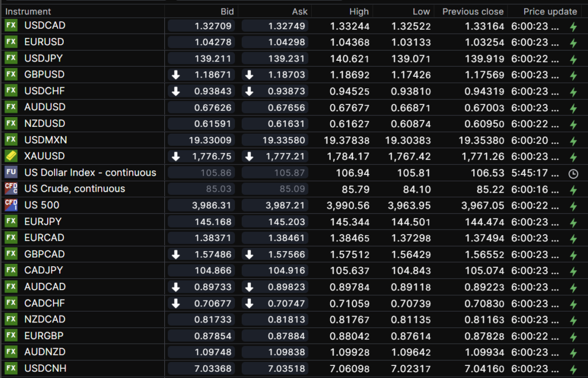Click the green lightning icon in EURUSD row
This screenshot has height=378, width=588.
(572, 43)
